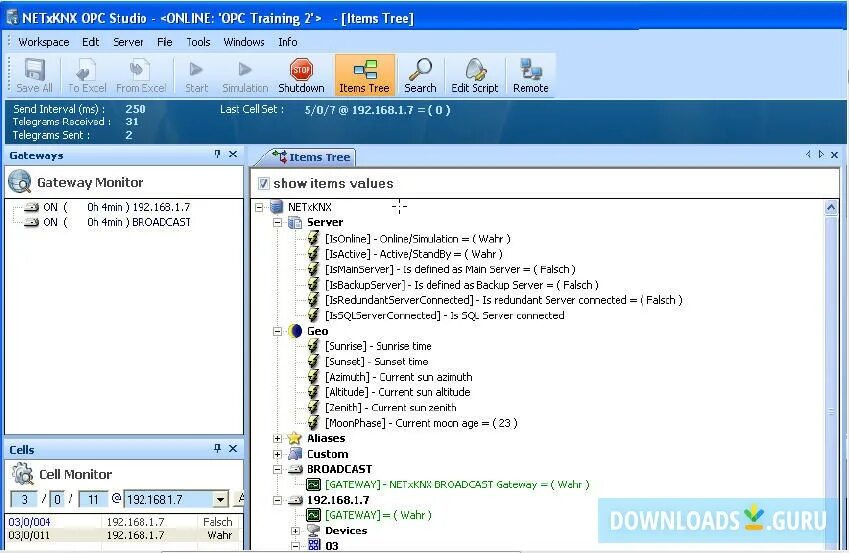849x553 pixels.
Task: Collapse the Server tree node
Action: pyautogui.click(x=277, y=222)
